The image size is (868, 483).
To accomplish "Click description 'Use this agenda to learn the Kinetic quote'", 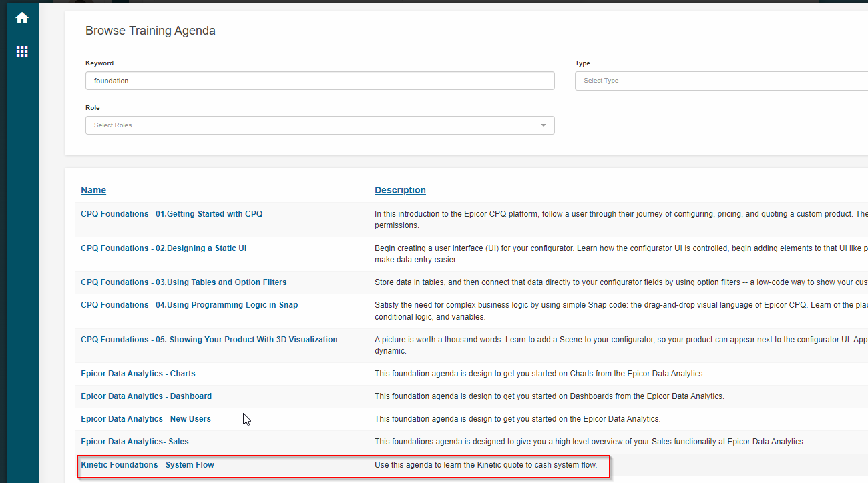I will click(486, 465).
